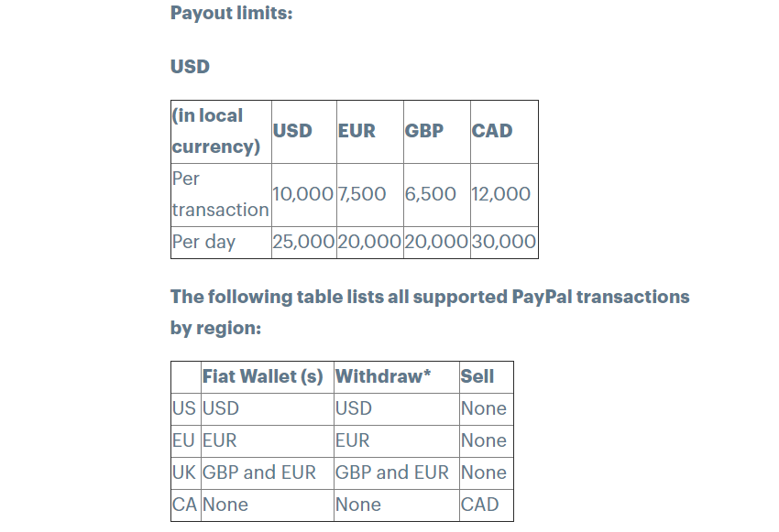The width and height of the screenshot is (779, 532).
Task: Click the USD heading above the table
Action: click(x=190, y=67)
